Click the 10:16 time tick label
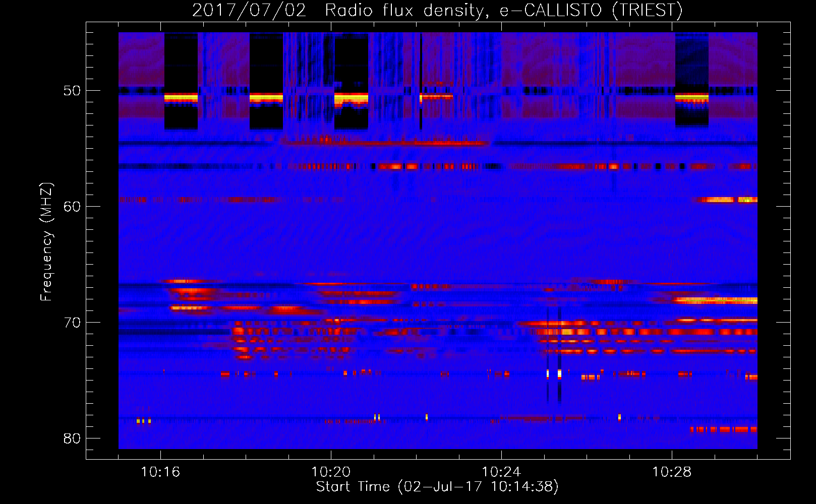816x504 pixels. (160, 472)
